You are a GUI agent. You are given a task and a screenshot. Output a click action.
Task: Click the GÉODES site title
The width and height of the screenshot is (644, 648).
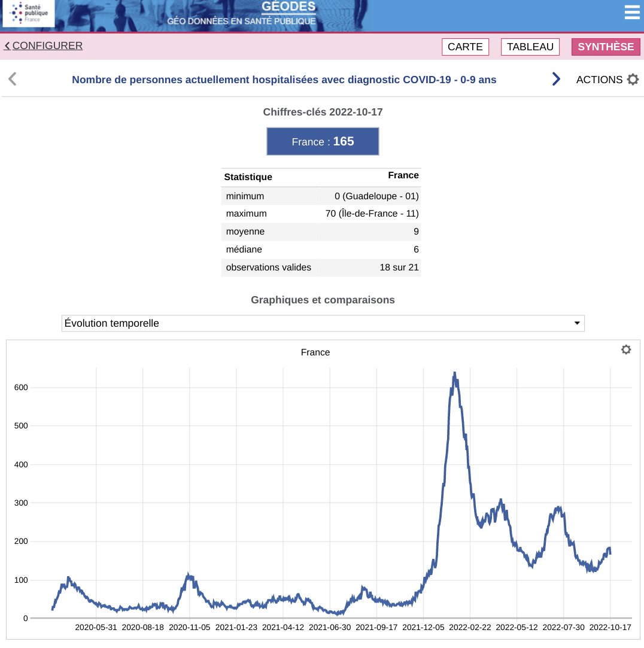288,6
